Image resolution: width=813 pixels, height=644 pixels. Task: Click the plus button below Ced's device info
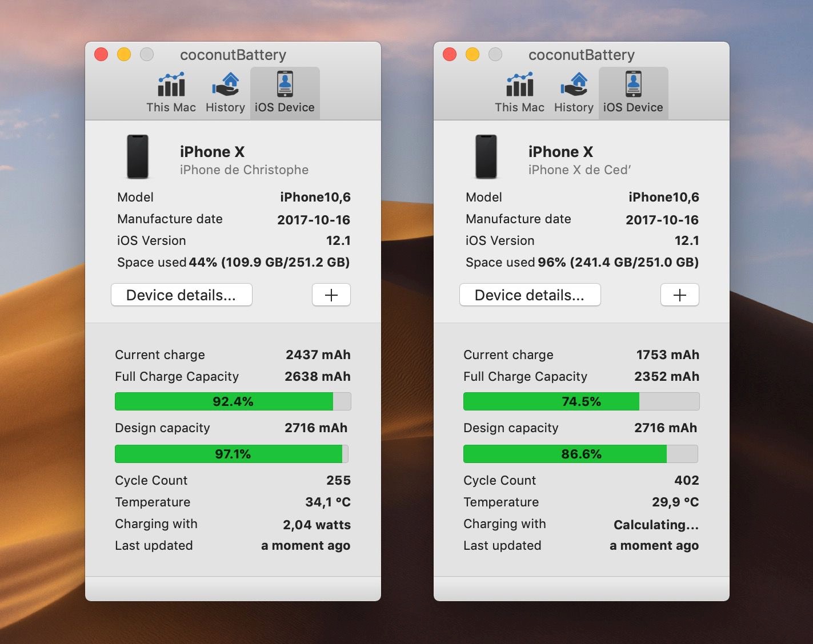click(679, 295)
